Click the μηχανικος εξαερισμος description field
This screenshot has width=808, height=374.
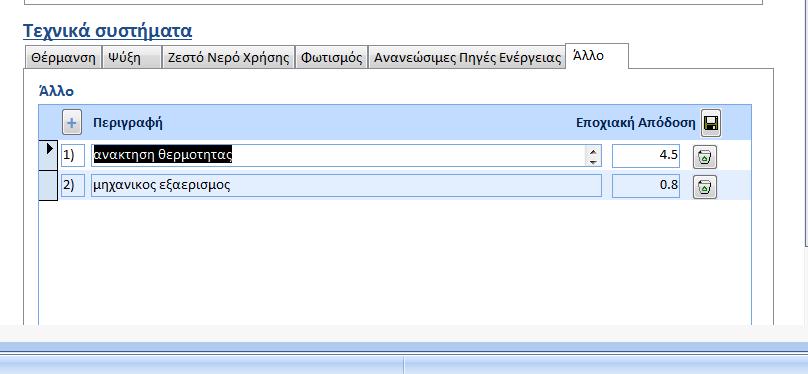[x=346, y=185]
